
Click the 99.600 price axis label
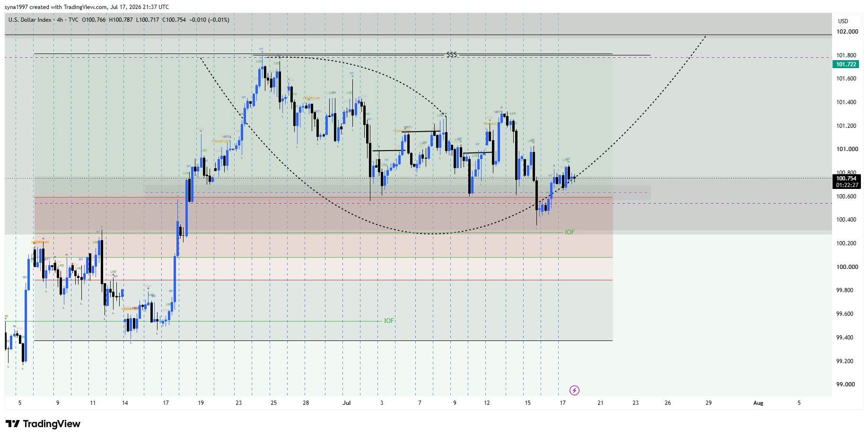pos(845,314)
